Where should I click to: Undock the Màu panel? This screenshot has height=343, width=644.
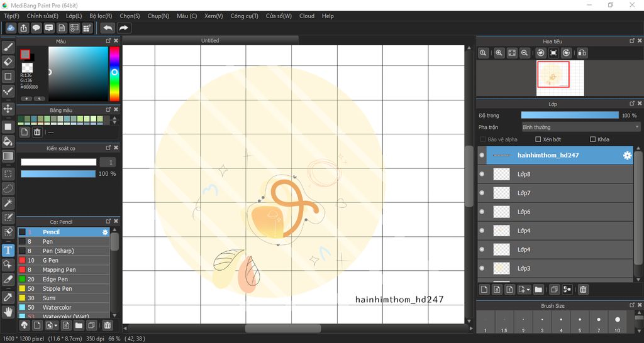point(108,41)
